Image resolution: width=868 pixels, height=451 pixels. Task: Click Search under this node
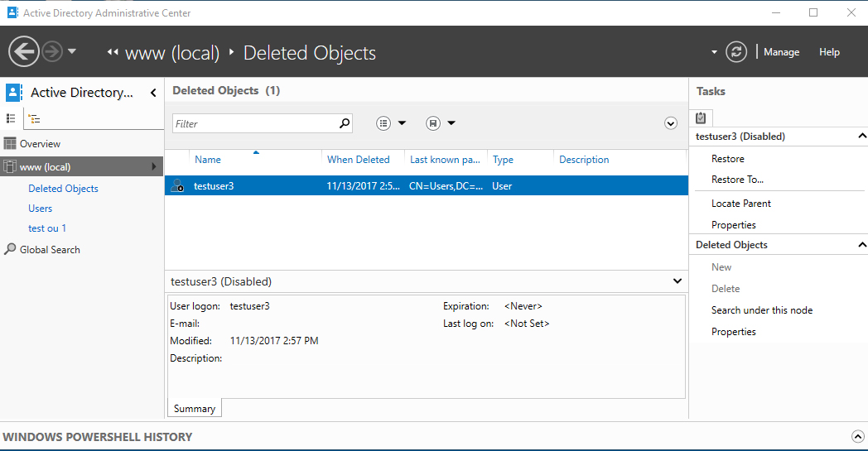coord(762,309)
